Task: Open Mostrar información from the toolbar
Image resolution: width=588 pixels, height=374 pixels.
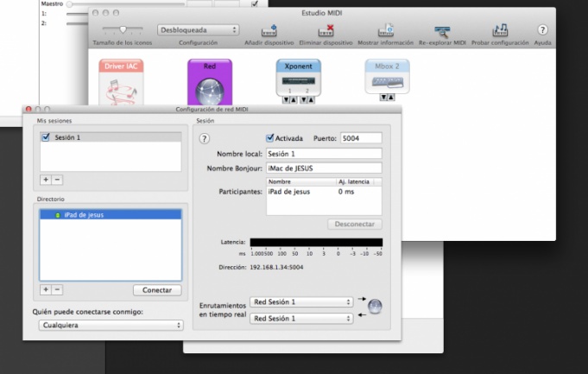Action: click(386, 31)
